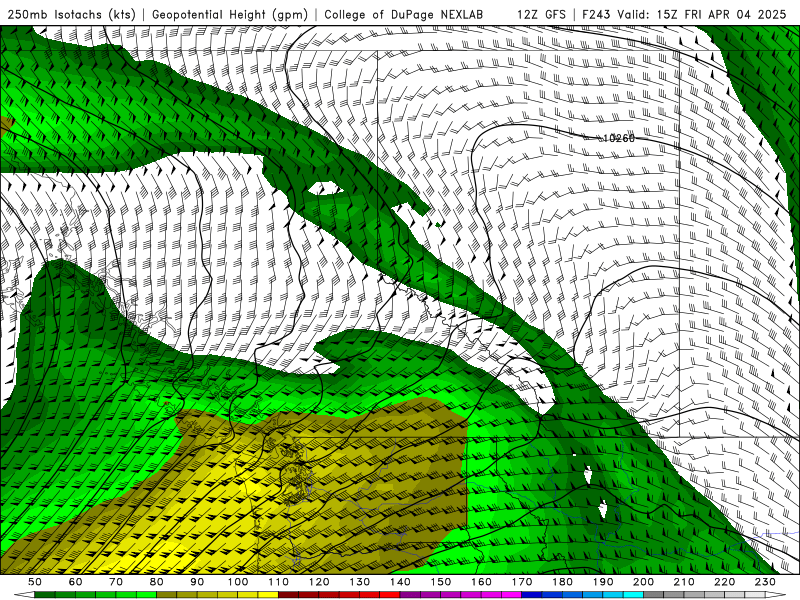Click the 50 knot colorbar label
800x600 pixels.
click(35, 582)
